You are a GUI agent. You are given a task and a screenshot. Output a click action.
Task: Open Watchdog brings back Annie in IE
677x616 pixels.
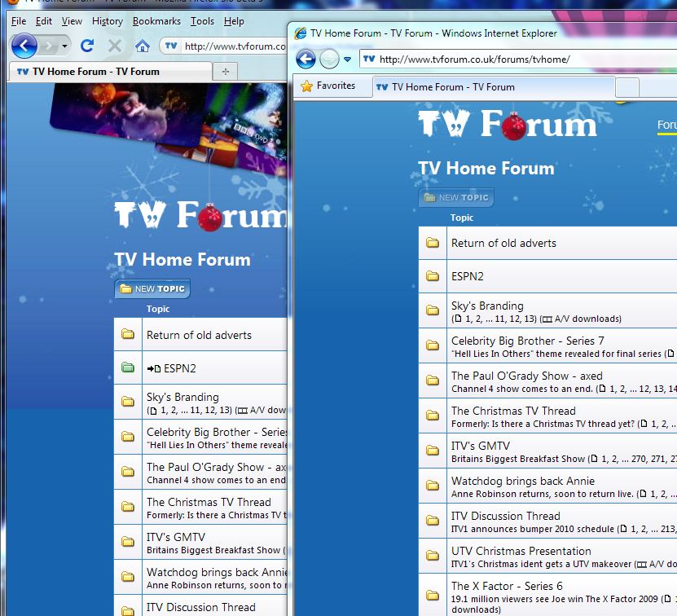click(x=523, y=481)
